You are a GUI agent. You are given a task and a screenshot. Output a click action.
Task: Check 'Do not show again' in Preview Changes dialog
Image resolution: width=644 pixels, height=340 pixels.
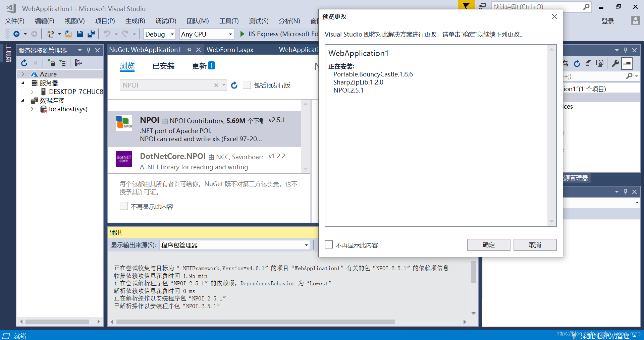point(329,244)
